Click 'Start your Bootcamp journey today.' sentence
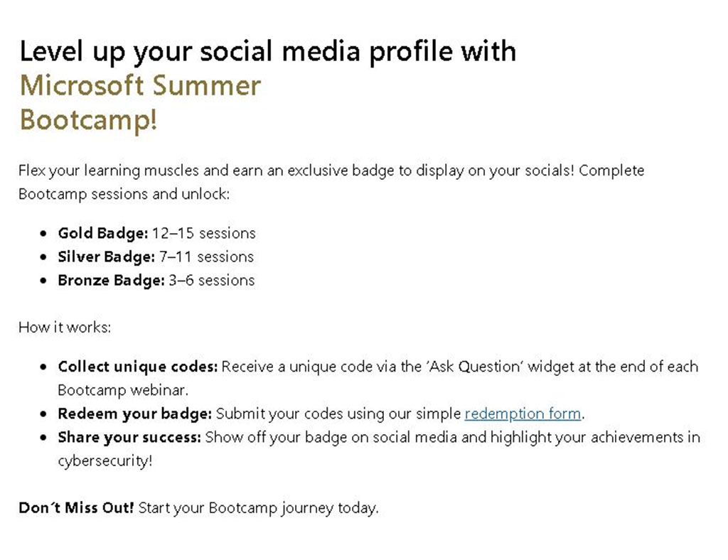Viewport: 728px width, 560px height. 259,508
